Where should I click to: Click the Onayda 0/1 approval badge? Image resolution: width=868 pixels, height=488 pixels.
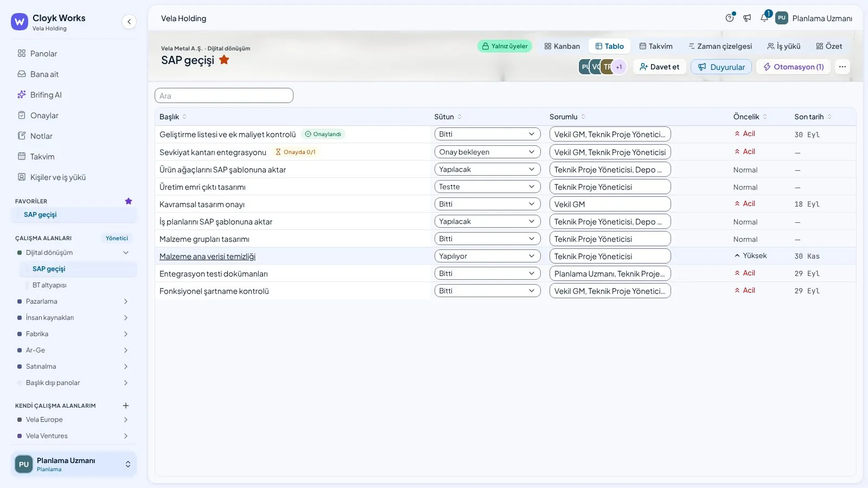[x=295, y=152]
